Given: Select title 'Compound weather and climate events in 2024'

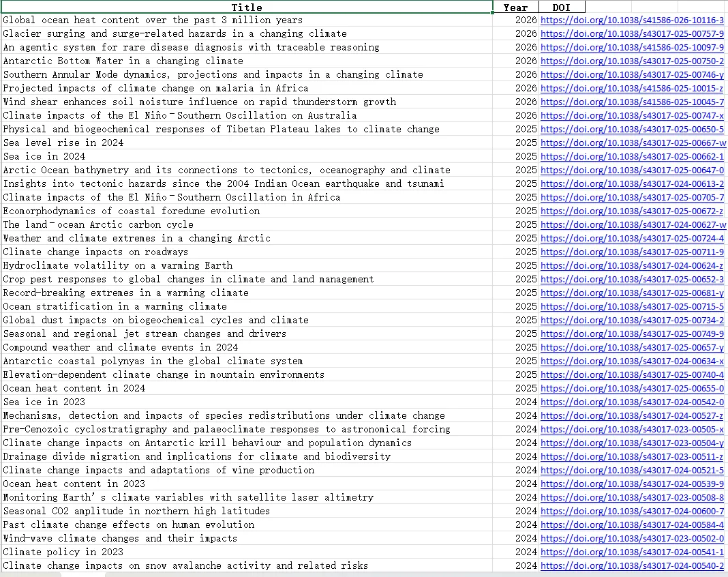Looking at the screenshot, I should point(120,347).
